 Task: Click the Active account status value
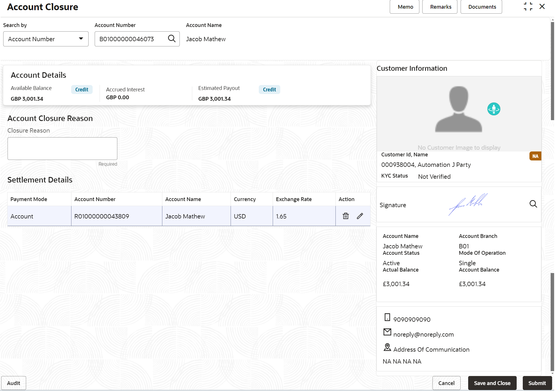pyautogui.click(x=391, y=263)
